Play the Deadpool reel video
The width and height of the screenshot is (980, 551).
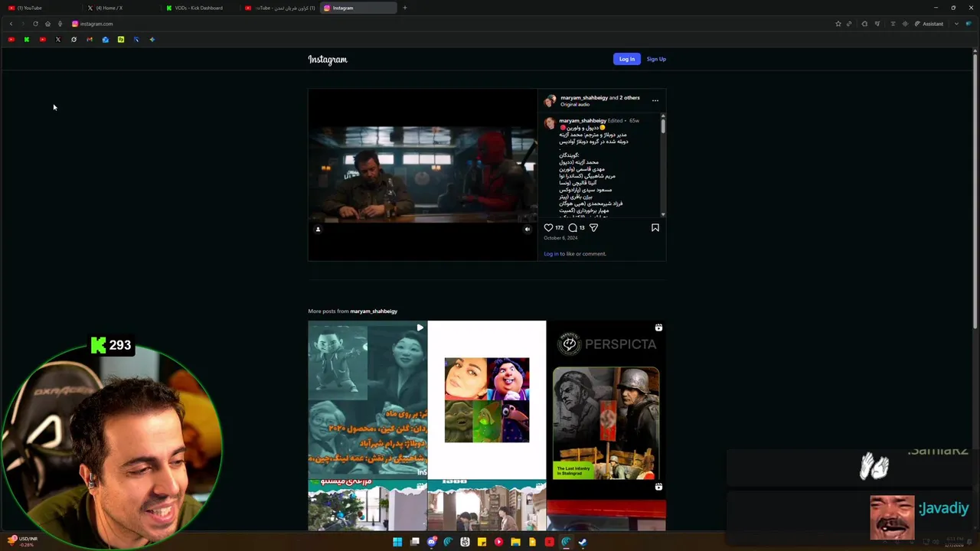click(423, 174)
